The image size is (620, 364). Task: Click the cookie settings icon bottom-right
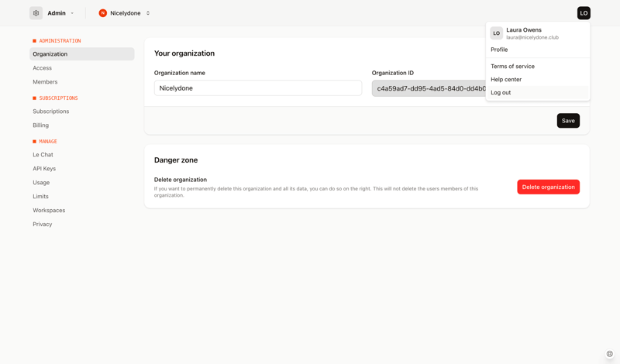(x=610, y=354)
